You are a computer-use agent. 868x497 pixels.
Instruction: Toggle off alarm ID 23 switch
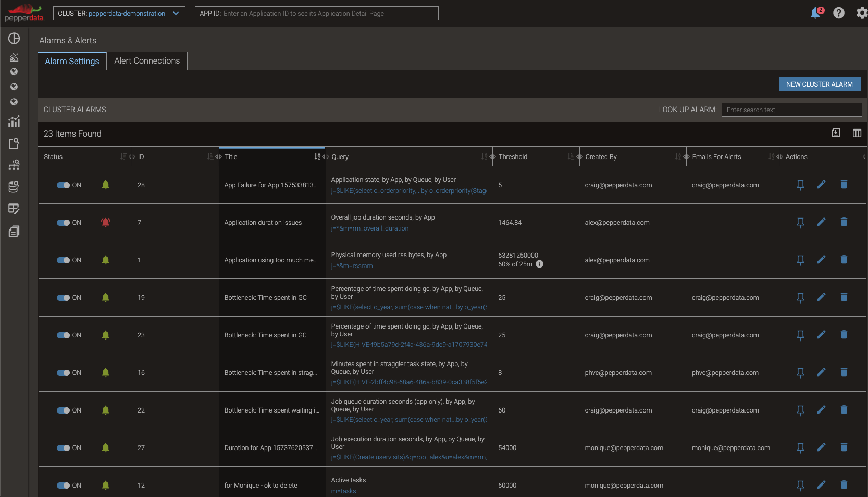point(64,335)
